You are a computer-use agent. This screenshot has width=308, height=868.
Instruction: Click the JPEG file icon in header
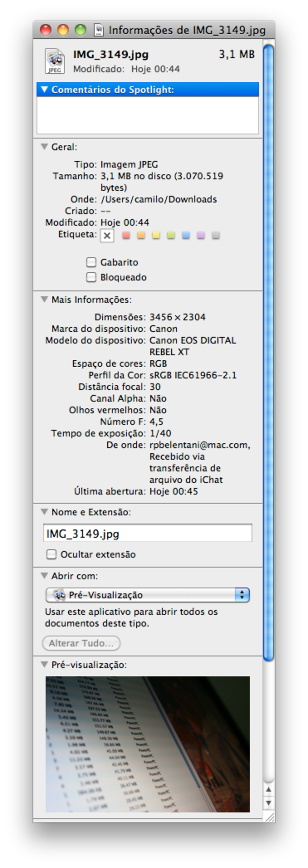click(55, 61)
